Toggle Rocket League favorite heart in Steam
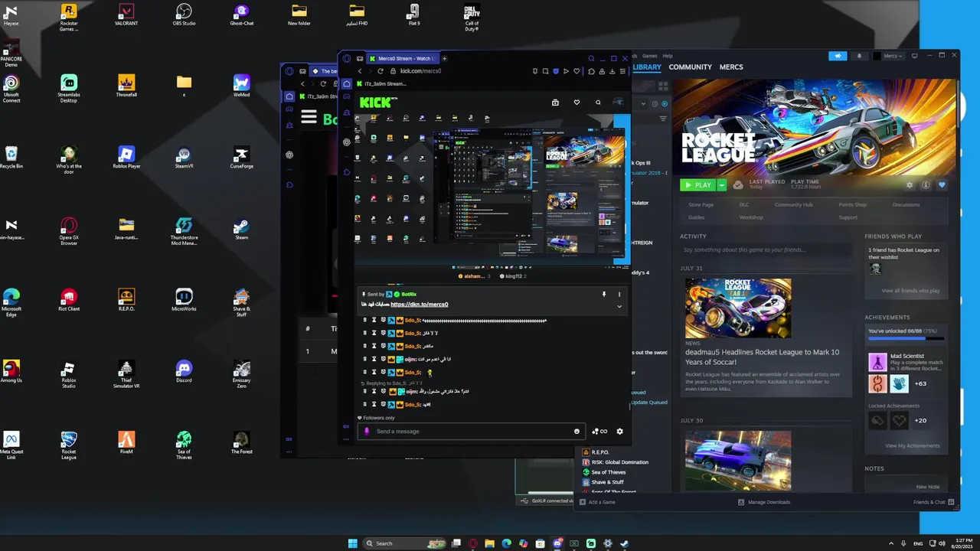980x551 pixels. click(942, 185)
